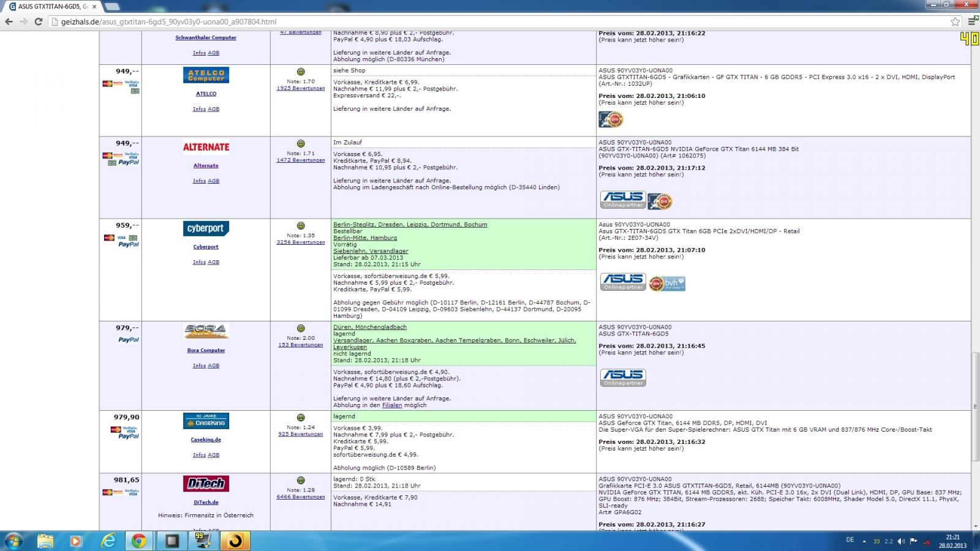Open the Berlin-Mitte, Hamburg availability link
The width and height of the screenshot is (980, 551).
(365, 238)
